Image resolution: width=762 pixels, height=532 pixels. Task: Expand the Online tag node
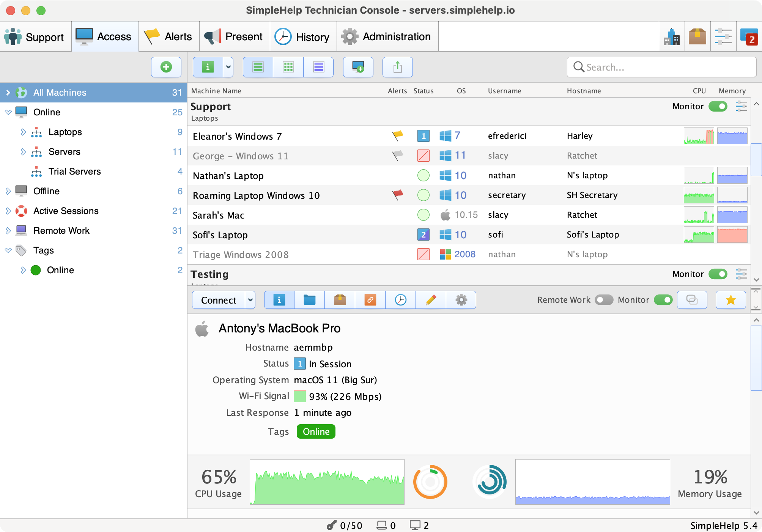pos(23,270)
